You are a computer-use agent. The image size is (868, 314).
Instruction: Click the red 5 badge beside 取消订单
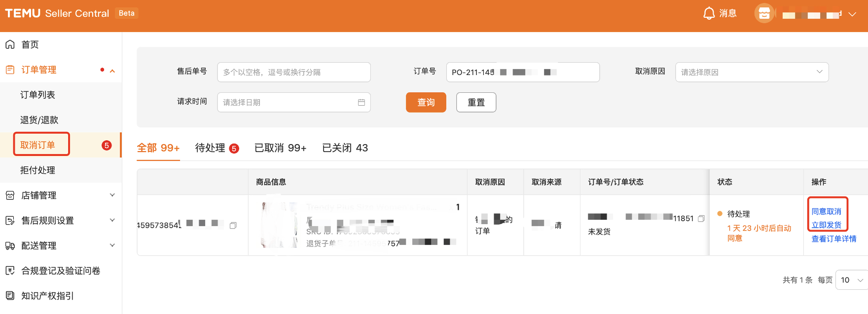107,145
